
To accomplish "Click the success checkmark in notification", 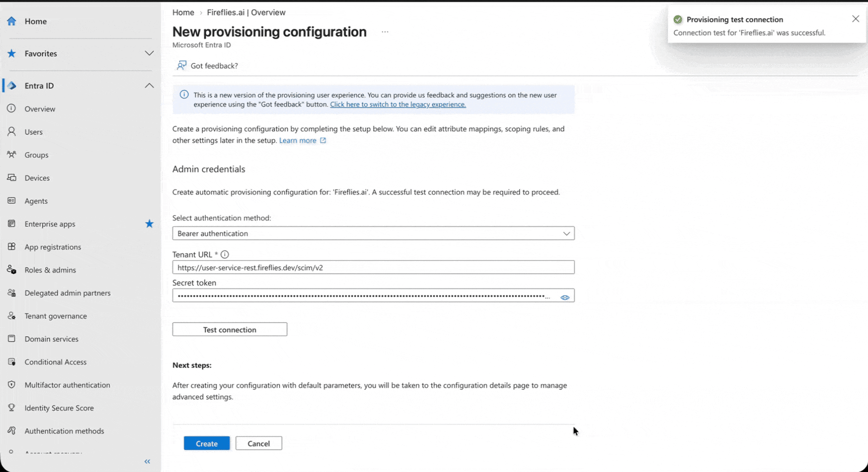I will [678, 19].
